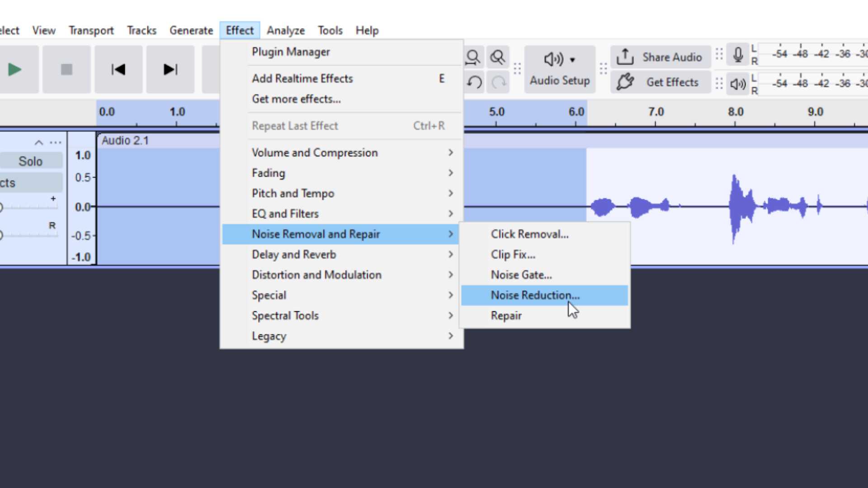The width and height of the screenshot is (868, 488).
Task: Click the track volume gain slider
Action: click(29, 207)
